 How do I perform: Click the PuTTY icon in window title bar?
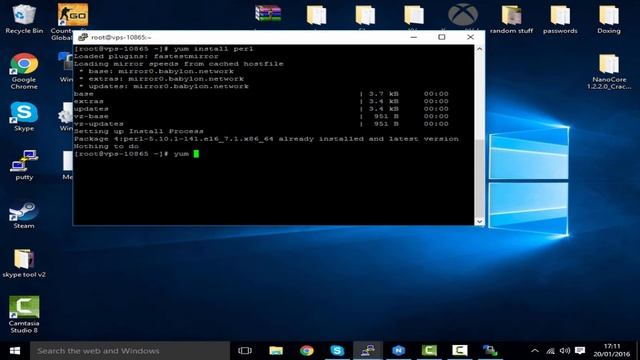pyautogui.click(x=83, y=37)
